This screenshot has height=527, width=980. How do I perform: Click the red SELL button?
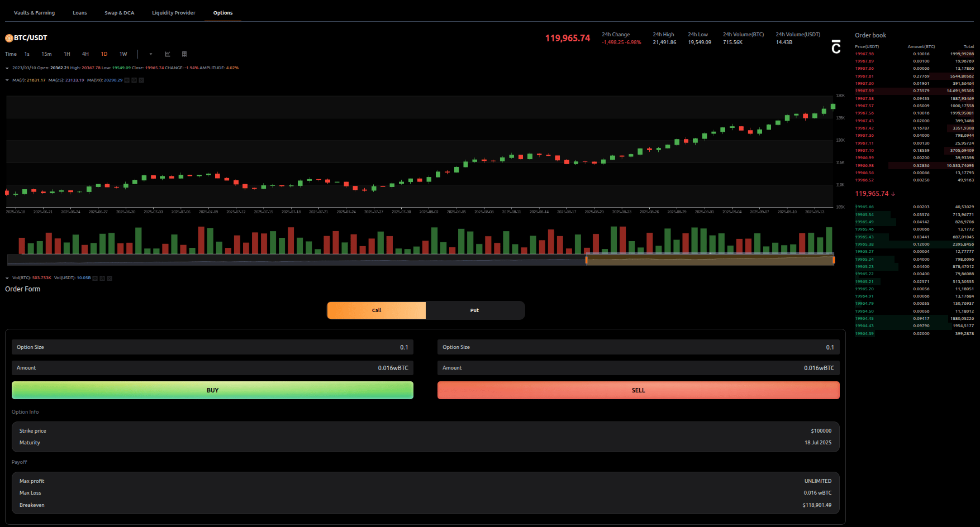639,390
